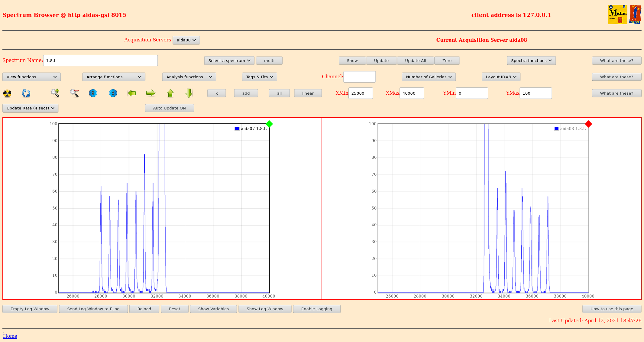Click Send Log Window to ELog
The width and height of the screenshot is (644, 342).
93,309
